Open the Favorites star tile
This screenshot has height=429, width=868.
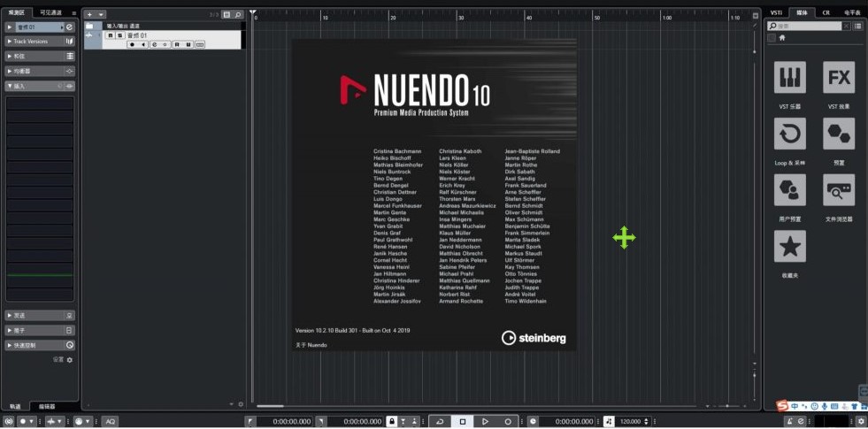(x=789, y=246)
